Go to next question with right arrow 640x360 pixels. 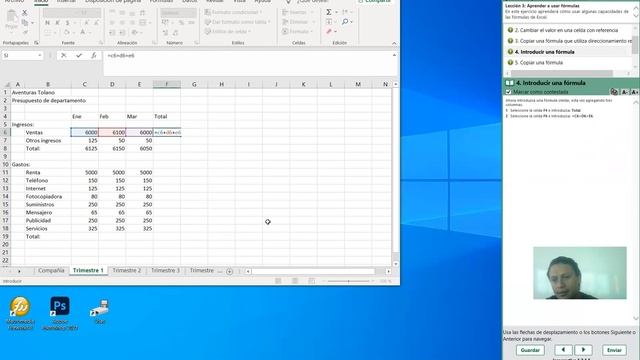pos(583,350)
